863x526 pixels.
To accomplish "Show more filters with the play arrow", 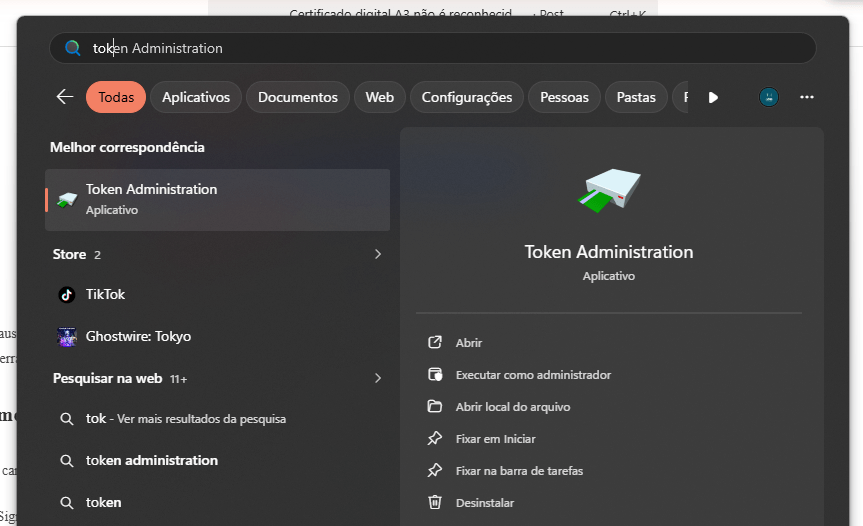I will tap(713, 97).
